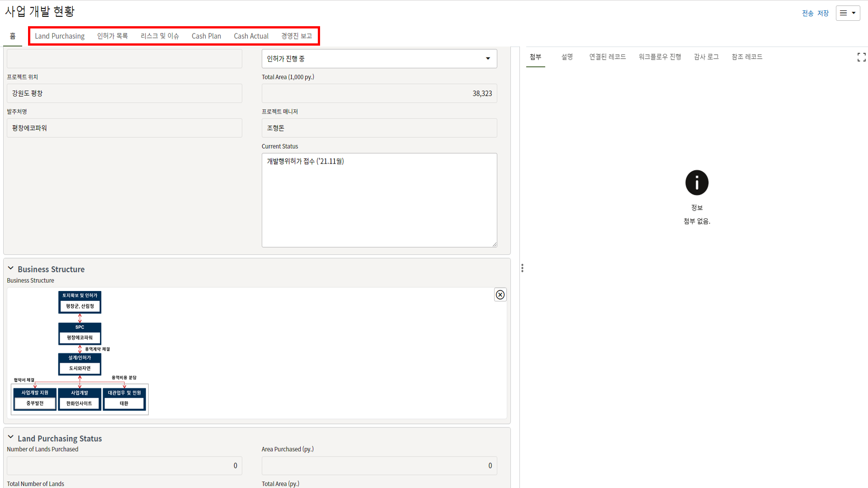Remove the Business Structure image with X icon

tap(500, 295)
